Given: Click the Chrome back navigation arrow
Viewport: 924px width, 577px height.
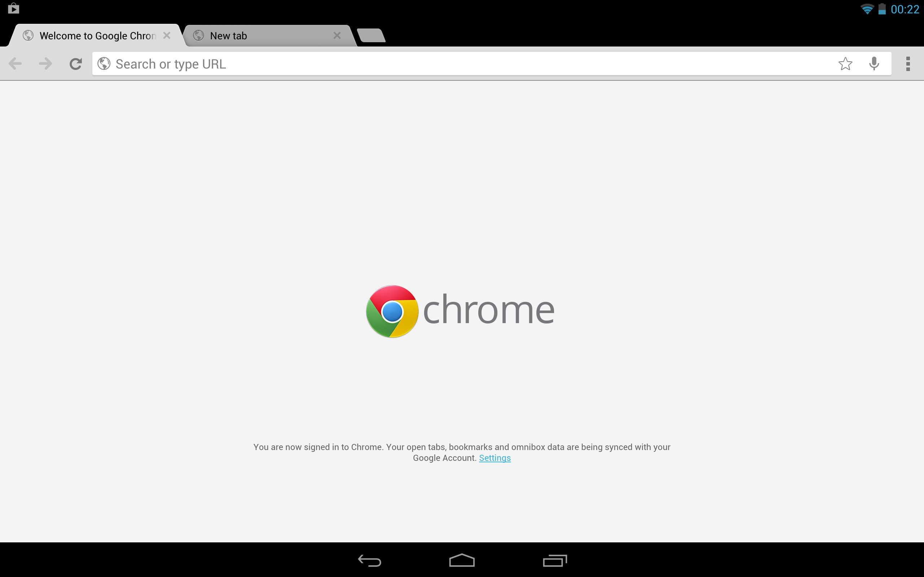Looking at the screenshot, I should pyautogui.click(x=15, y=64).
